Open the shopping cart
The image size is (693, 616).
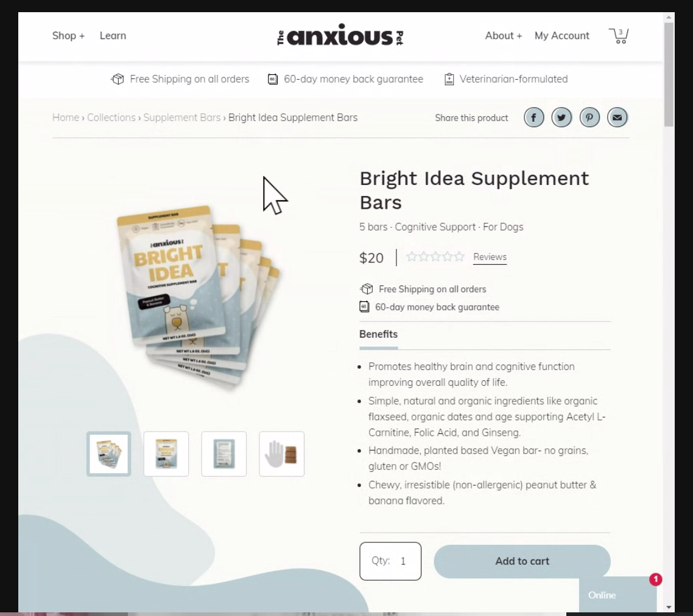click(619, 35)
